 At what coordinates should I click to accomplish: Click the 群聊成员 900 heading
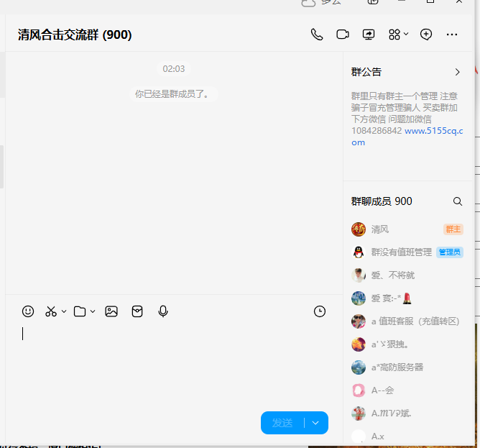tap(382, 201)
